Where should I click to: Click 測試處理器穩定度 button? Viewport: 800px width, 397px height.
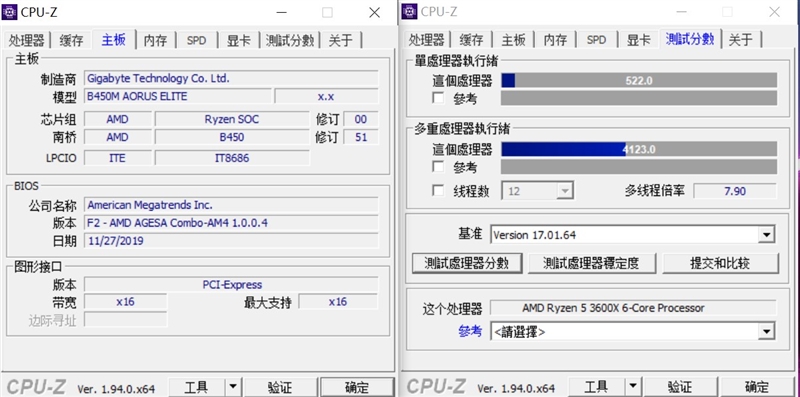tap(591, 263)
